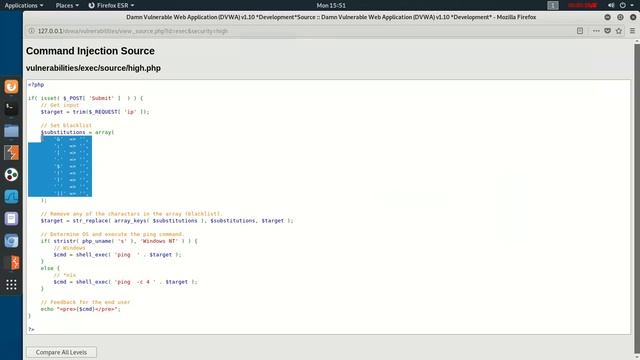Open page actions three-dots menu
Image resolution: width=640 pixels, height=360 pixels.
click(596, 31)
